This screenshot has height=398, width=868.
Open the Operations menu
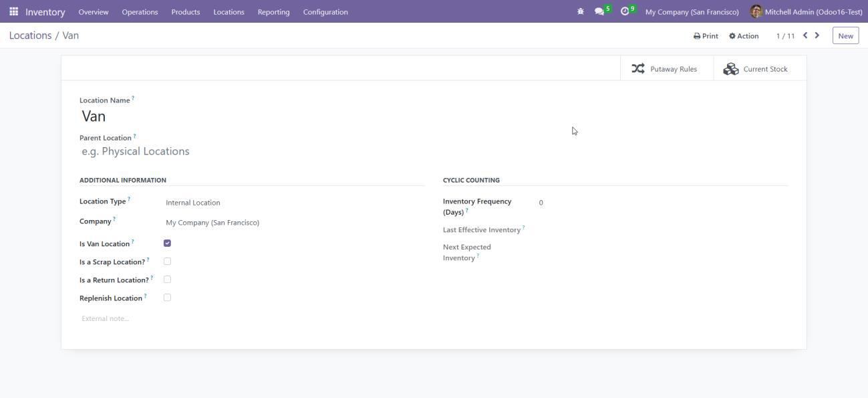click(x=140, y=12)
